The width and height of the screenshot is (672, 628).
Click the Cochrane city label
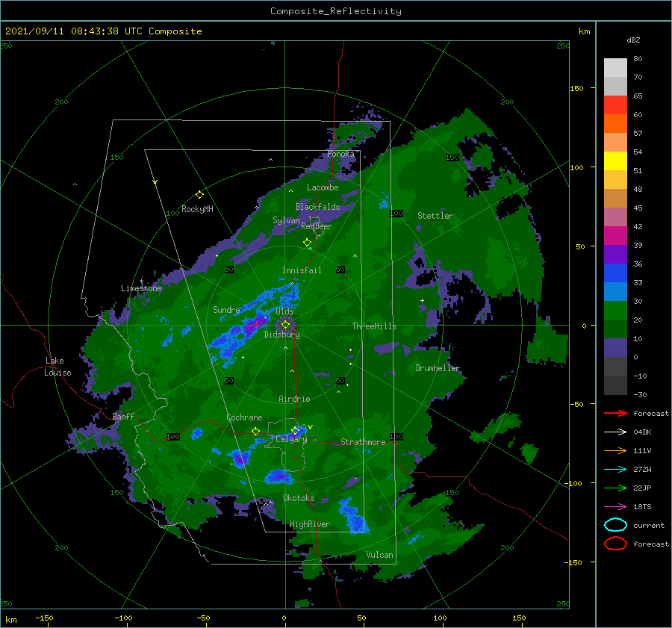pos(244,417)
